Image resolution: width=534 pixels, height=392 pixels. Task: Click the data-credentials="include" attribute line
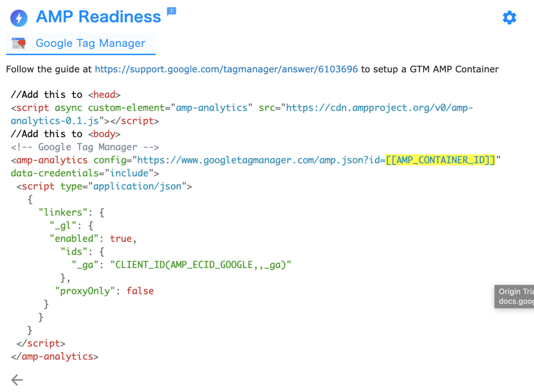point(85,173)
